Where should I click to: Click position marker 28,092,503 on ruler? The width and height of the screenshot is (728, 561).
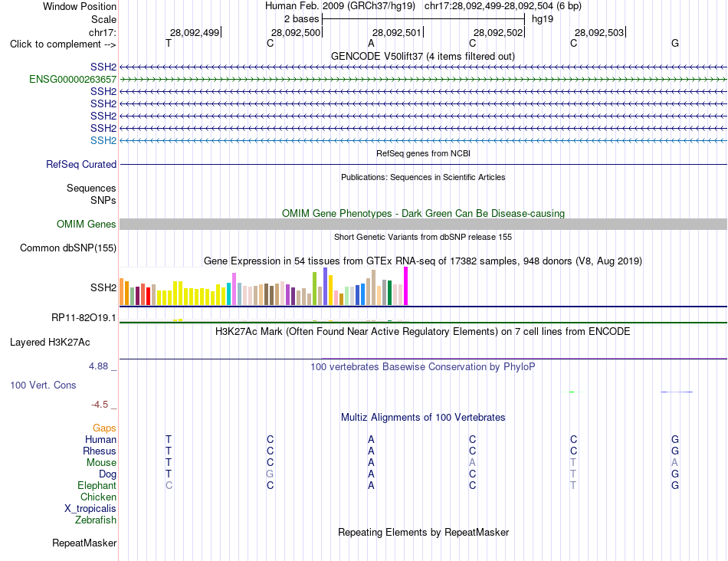(599, 32)
